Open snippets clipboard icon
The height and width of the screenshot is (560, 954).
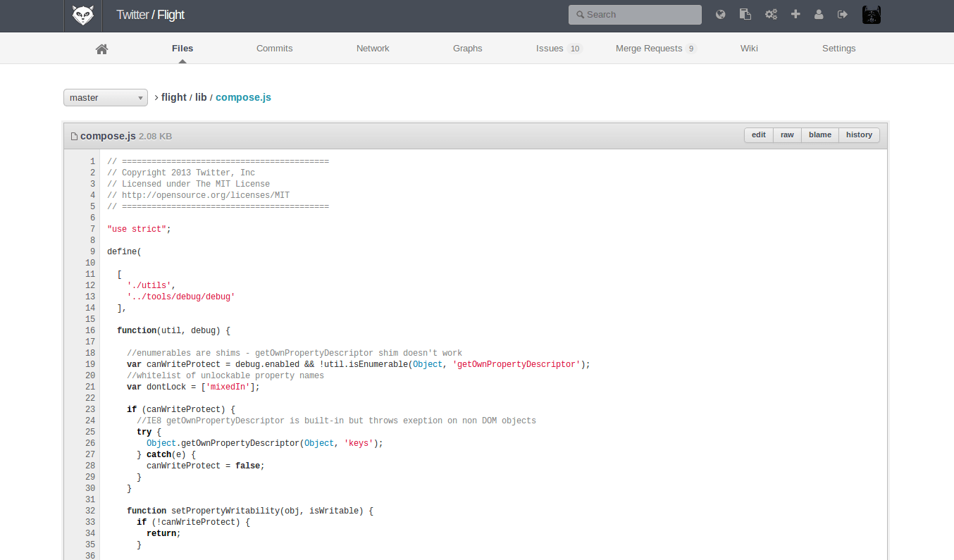(745, 14)
